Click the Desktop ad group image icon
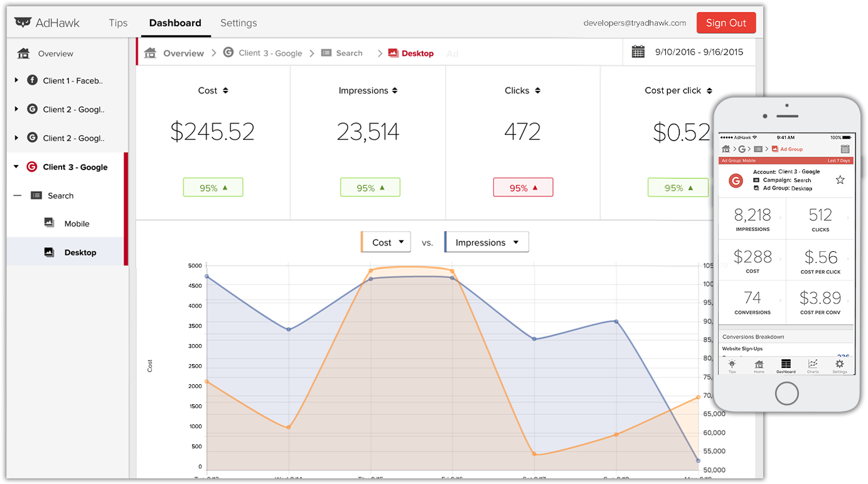 [x=49, y=252]
